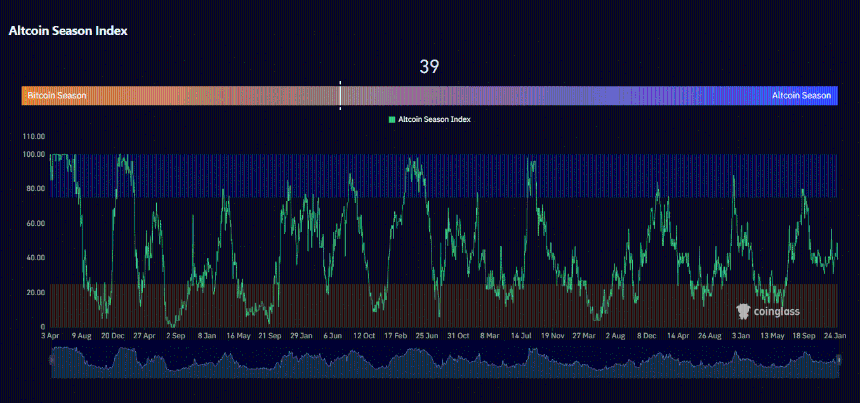
Task: Click the 40.00 label on the y-axis
Action: tap(35, 258)
